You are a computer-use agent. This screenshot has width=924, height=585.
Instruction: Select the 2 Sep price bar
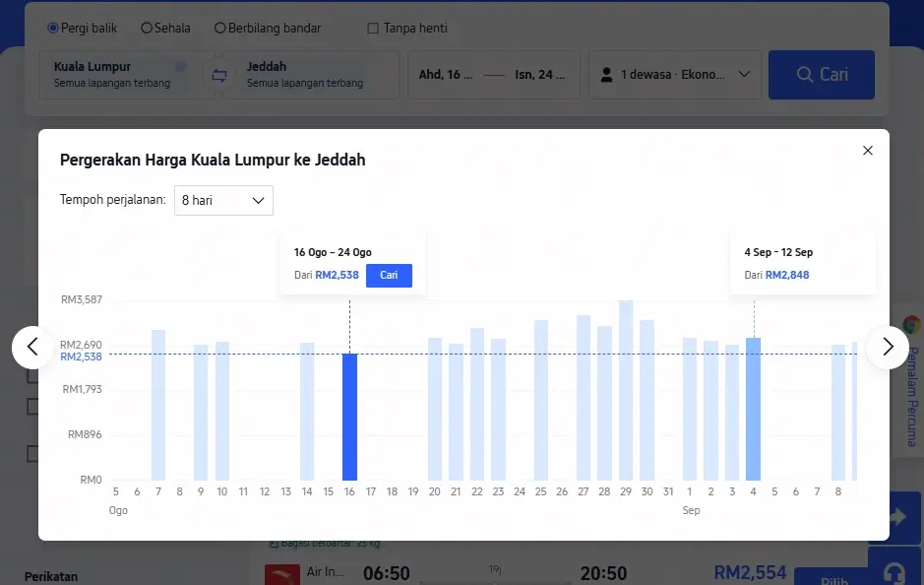coord(710,411)
